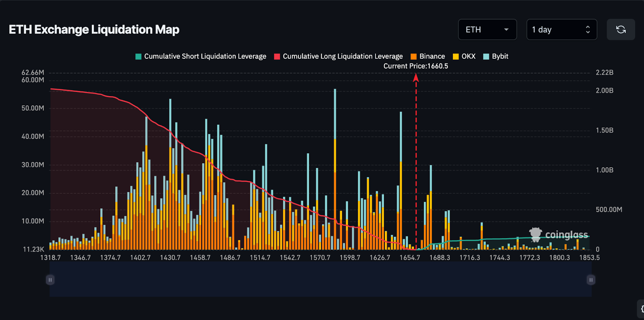Screen dimensions: 644x320
Task: Click the Current Price:1660.5 label
Action: coord(416,66)
